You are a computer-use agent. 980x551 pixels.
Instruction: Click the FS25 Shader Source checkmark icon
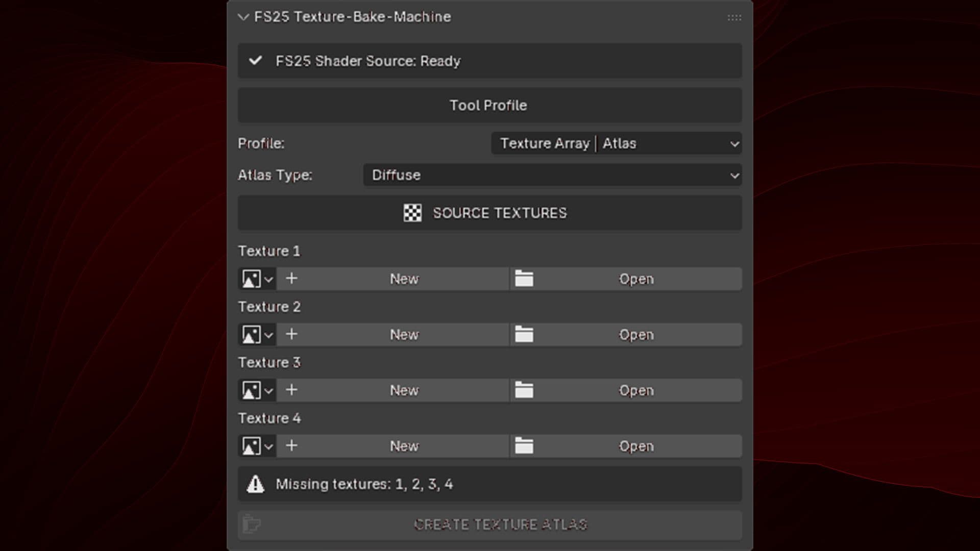pos(255,61)
